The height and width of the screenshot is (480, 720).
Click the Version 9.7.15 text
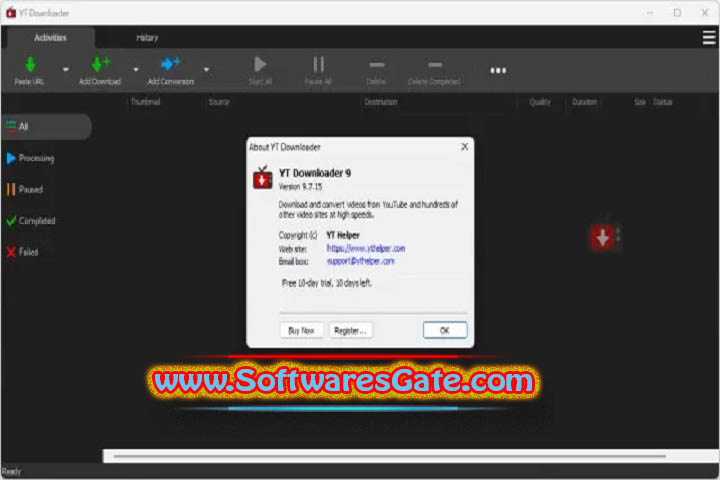point(300,186)
